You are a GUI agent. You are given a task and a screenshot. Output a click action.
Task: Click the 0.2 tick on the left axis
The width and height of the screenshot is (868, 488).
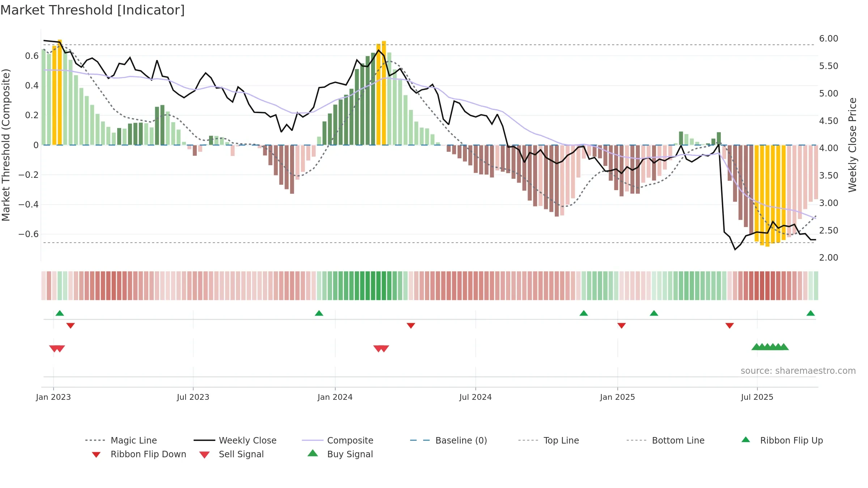click(x=32, y=115)
